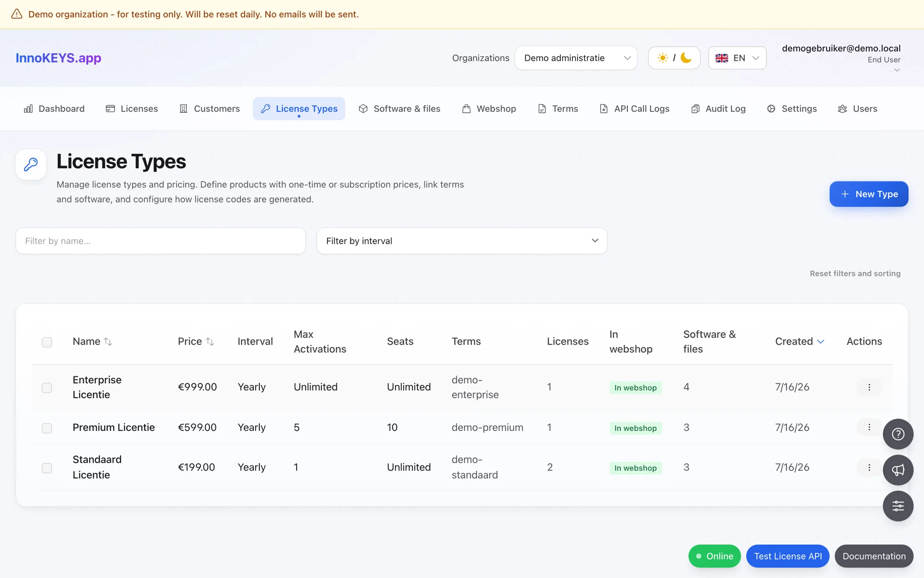Click the large key icon beside page title

tap(31, 164)
